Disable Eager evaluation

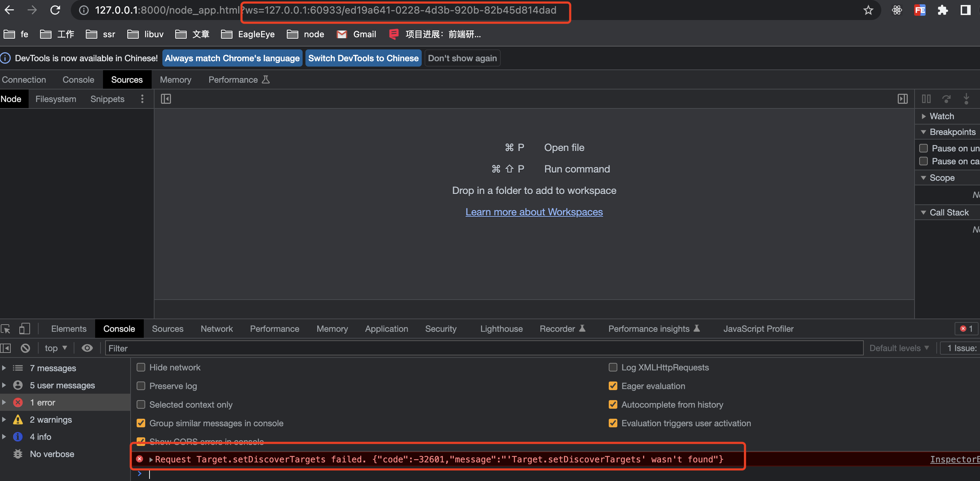pos(613,386)
